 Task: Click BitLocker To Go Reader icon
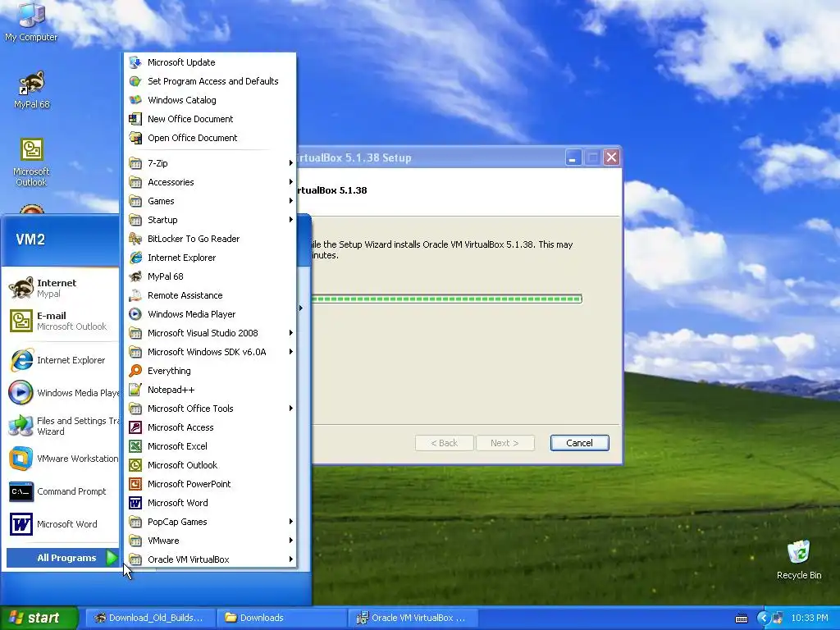(x=135, y=239)
